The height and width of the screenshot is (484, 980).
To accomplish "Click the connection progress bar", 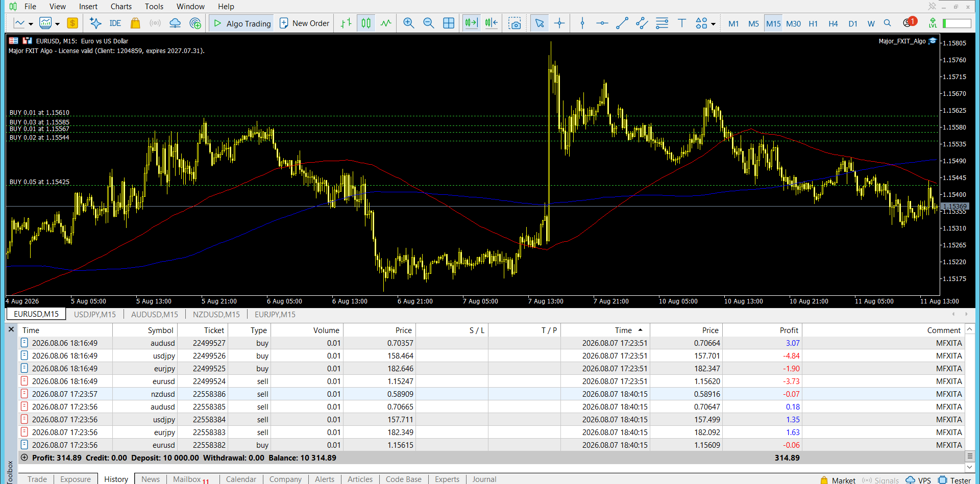I will 957,23.
